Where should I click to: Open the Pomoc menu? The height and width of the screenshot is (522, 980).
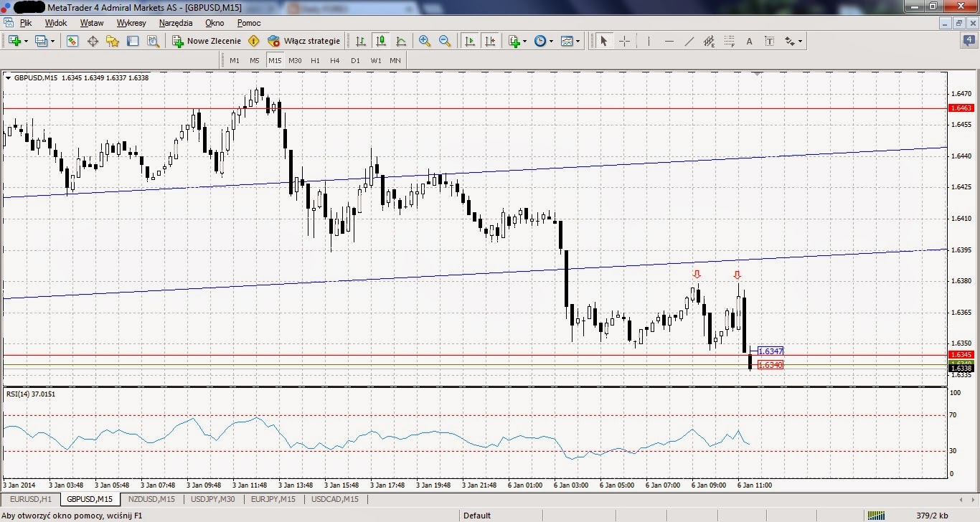coord(249,23)
